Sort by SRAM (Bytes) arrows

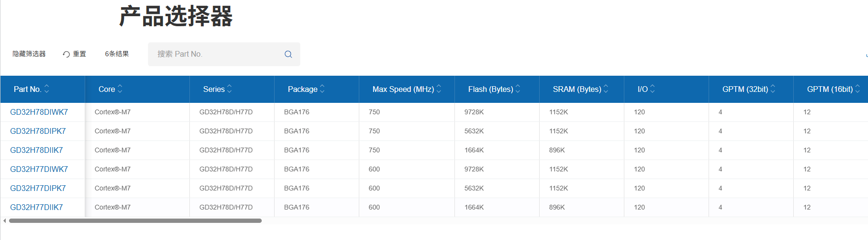[x=606, y=89]
